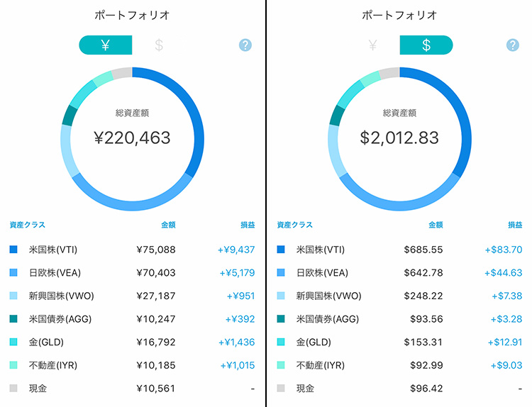
Task: Tap 不動産(IYR) row in yen list
Action: 133,365
